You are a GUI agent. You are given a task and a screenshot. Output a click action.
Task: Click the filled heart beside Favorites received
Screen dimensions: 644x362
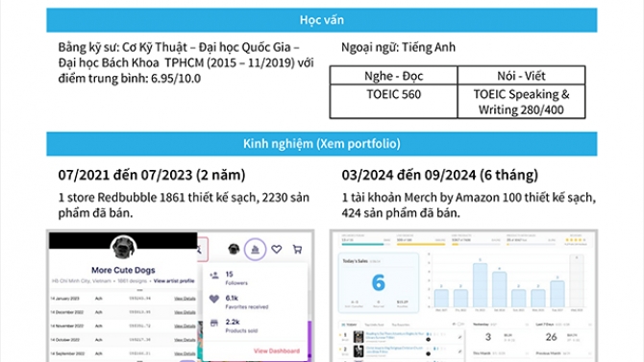point(214,300)
